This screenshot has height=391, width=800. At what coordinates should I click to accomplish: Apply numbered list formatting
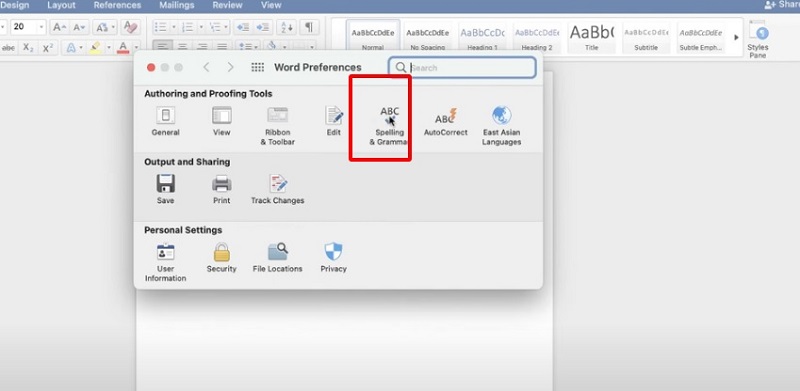click(x=188, y=27)
